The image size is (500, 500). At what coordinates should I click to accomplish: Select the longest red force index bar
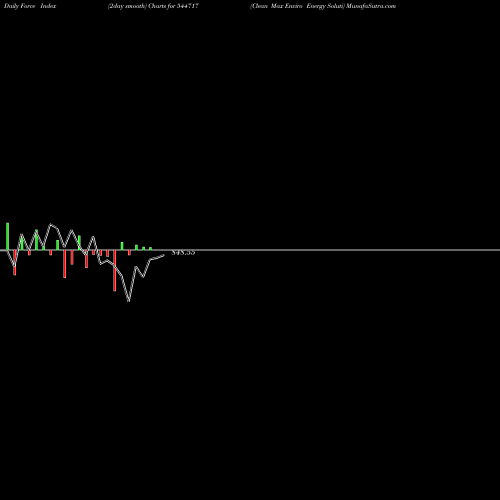point(115,271)
